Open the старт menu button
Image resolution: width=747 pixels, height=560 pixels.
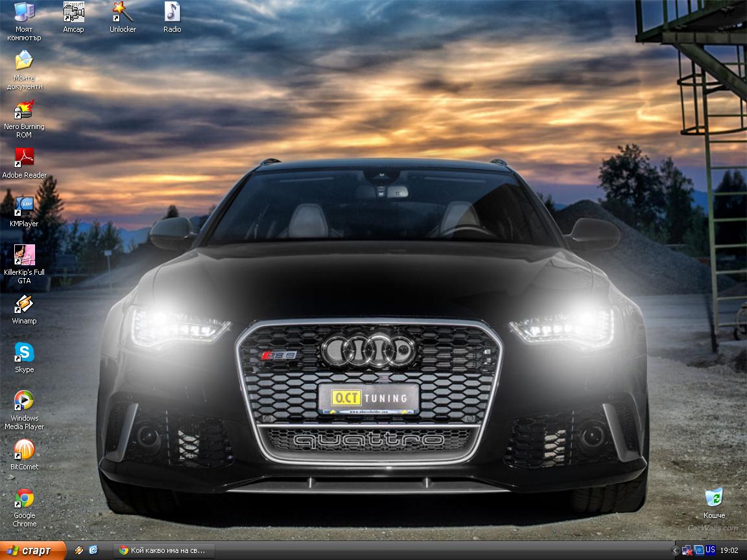coord(31,551)
